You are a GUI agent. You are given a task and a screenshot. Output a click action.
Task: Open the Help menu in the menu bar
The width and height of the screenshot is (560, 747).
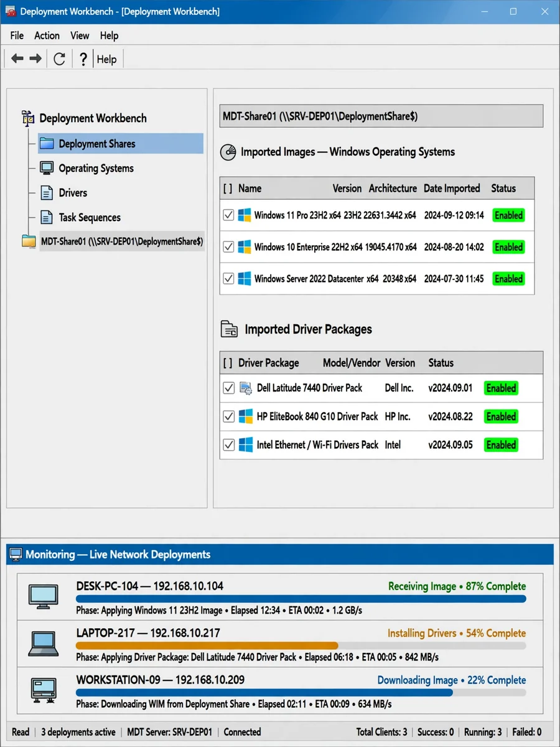click(109, 35)
